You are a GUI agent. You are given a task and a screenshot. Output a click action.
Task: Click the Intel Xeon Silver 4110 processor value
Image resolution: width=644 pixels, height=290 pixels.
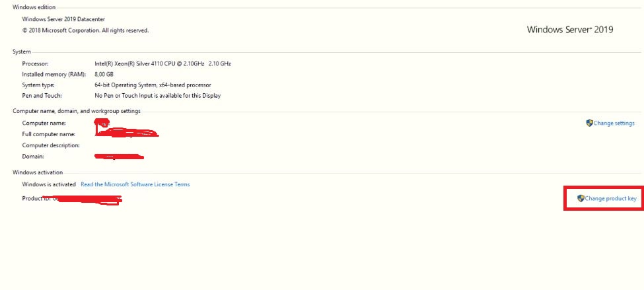(x=162, y=63)
